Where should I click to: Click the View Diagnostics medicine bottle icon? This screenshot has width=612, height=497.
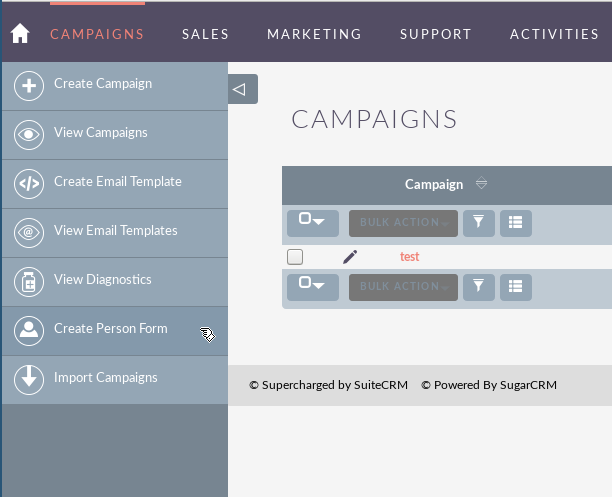click(29, 282)
